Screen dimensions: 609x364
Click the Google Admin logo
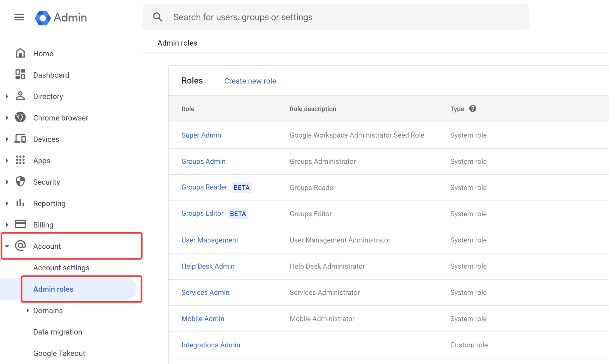click(43, 18)
